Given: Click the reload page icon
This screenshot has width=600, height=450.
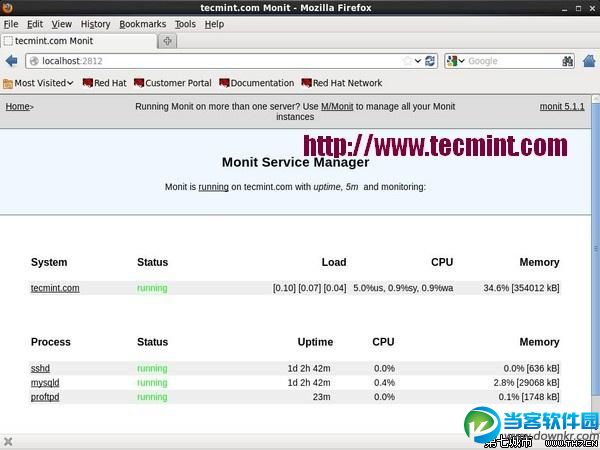Looking at the screenshot, I should pos(430,61).
